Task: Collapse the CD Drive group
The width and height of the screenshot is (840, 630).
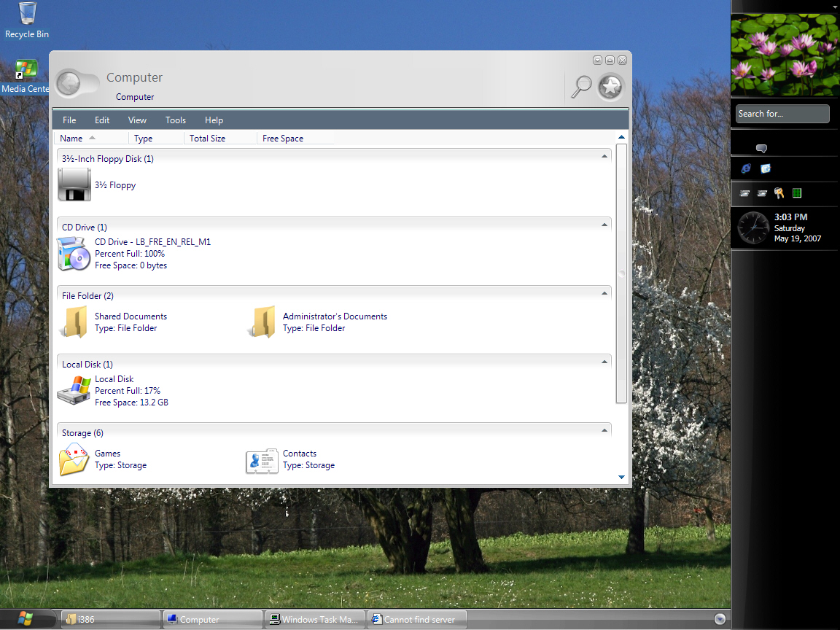Action: pyautogui.click(x=604, y=225)
